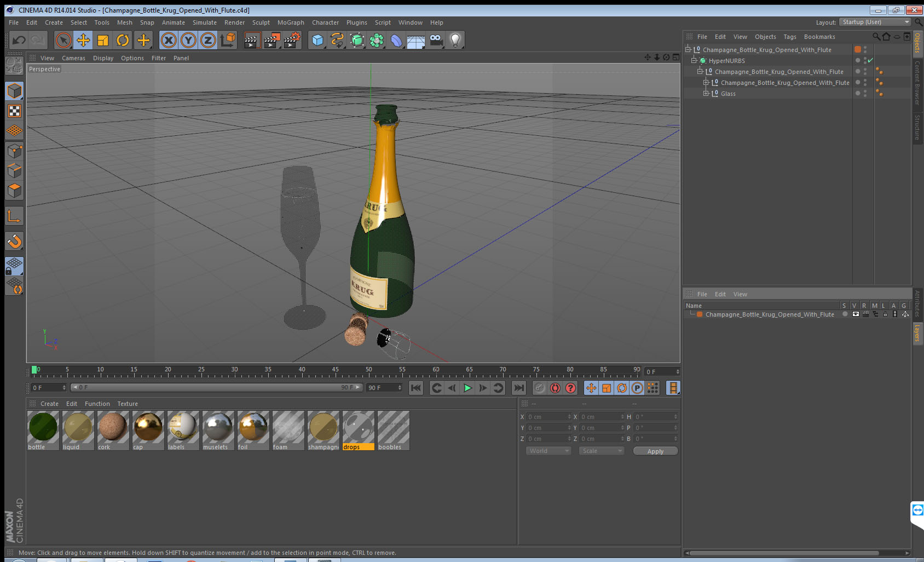Open render to Picture Viewer icon
This screenshot has height=562, width=924.
(272, 40)
